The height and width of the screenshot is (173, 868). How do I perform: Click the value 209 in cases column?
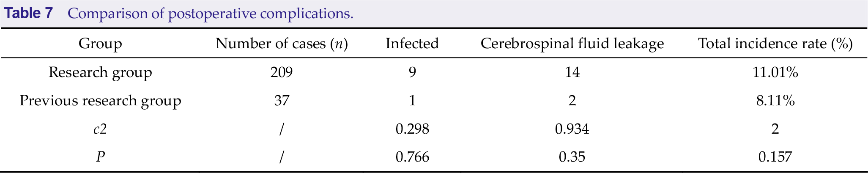282,72
